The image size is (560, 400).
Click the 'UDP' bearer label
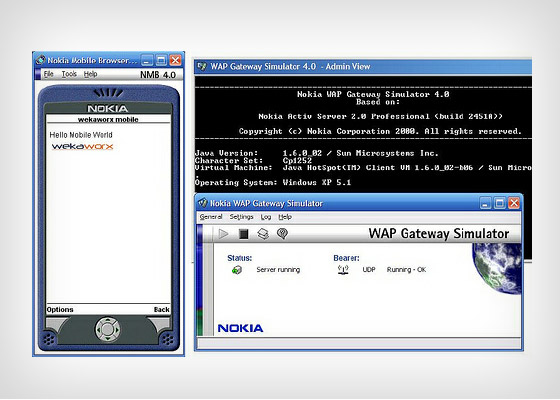point(369,270)
